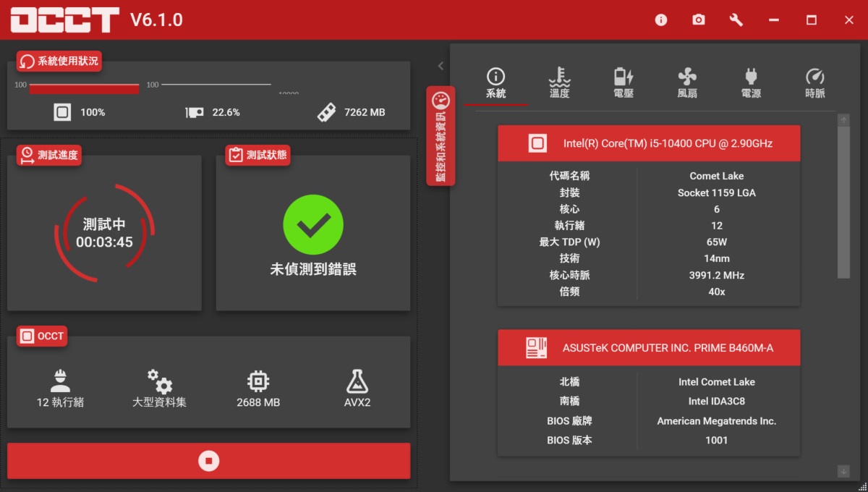
Task: Click the Comet Lake value beside 代碼名稱
Action: (717, 176)
